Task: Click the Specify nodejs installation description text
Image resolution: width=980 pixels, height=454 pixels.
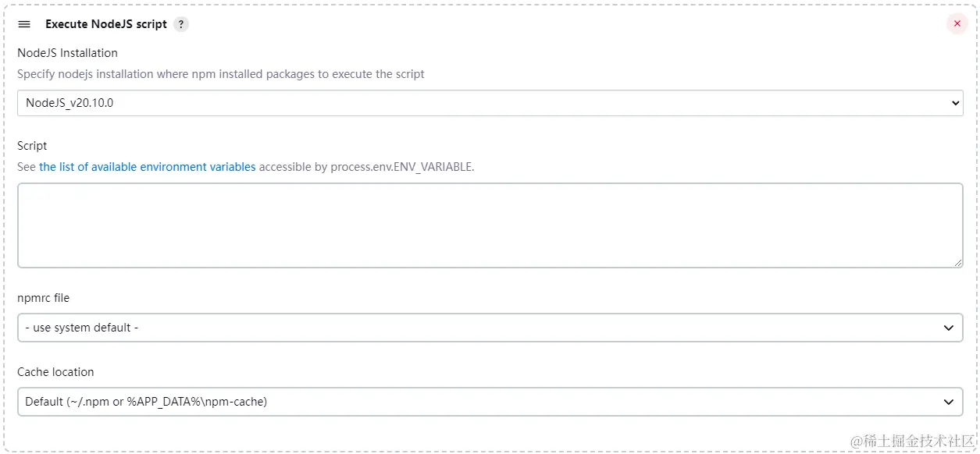Action: pos(221,74)
